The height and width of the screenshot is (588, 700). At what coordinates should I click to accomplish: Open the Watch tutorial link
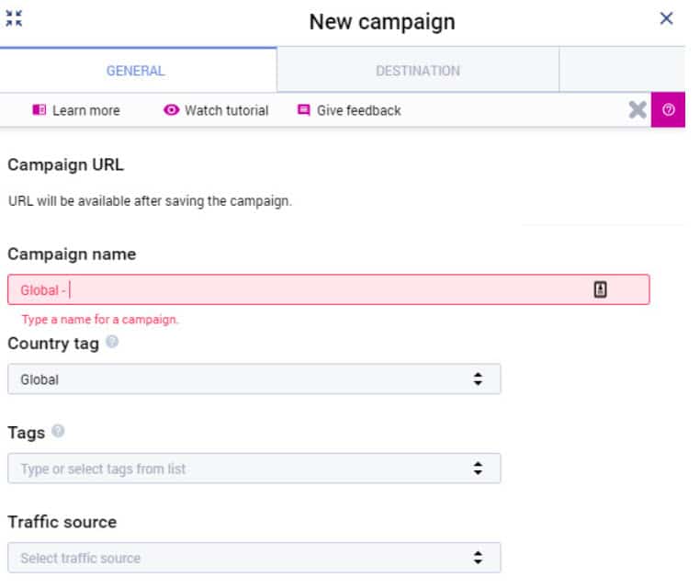point(226,110)
